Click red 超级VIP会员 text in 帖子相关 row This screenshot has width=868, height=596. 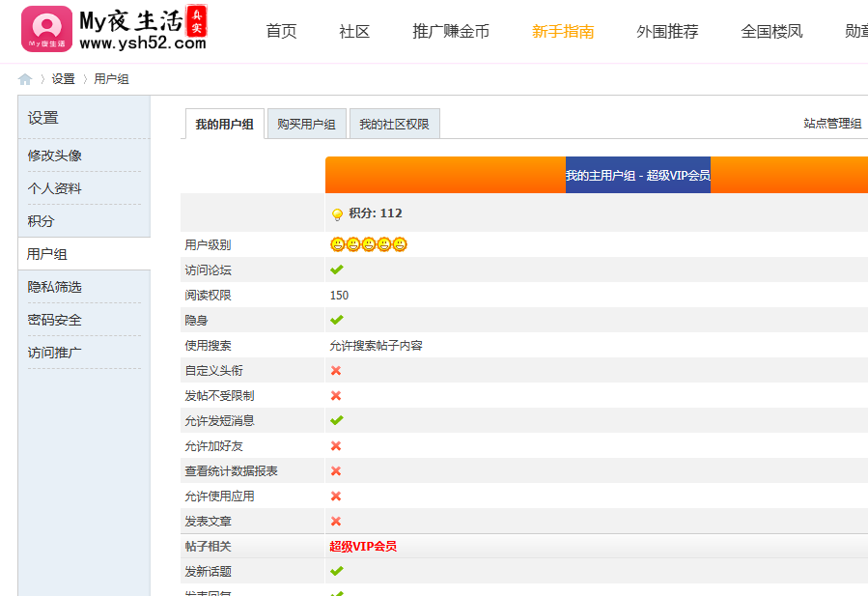coord(363,546)
